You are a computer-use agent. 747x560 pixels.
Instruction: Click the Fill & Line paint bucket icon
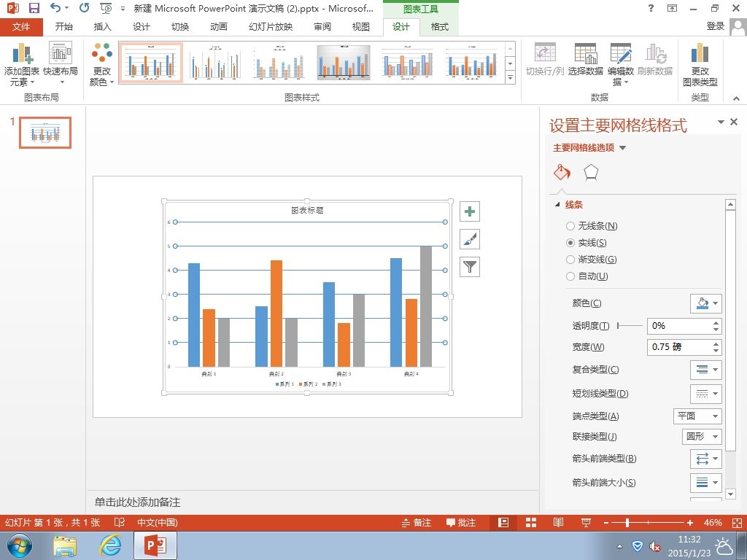coord(562,172)
